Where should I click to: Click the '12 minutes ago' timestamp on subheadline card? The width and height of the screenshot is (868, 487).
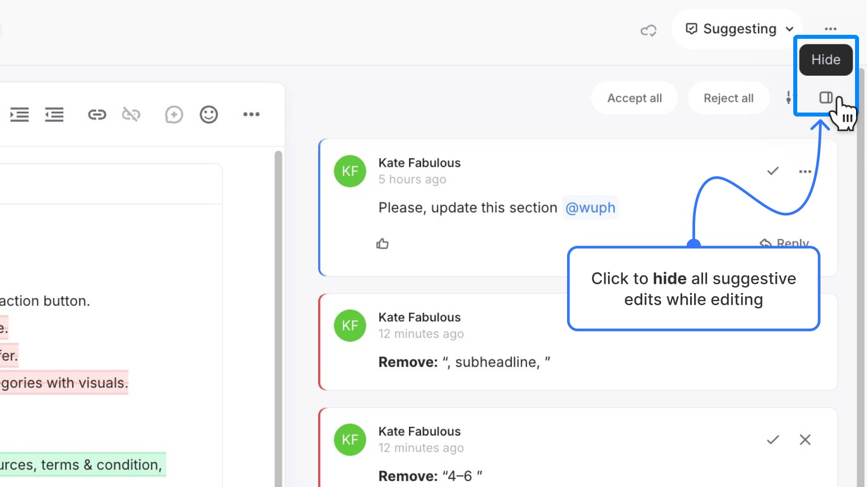click(421, 334)
